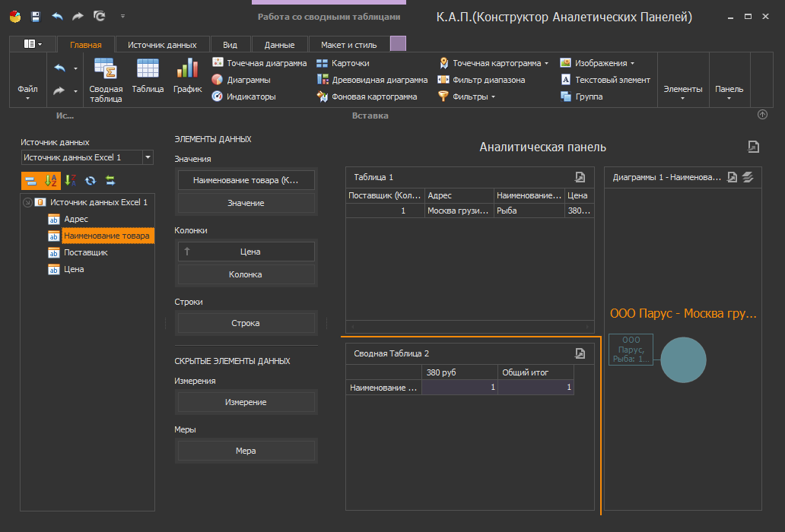Toggle ascending A-Z field sorting

point(51,180)
